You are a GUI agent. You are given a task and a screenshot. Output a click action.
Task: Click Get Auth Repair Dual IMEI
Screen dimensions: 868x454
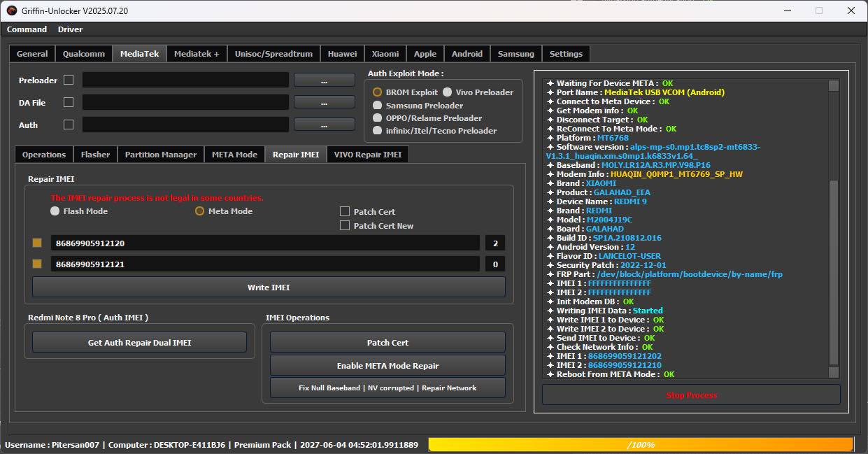[139, 342]
